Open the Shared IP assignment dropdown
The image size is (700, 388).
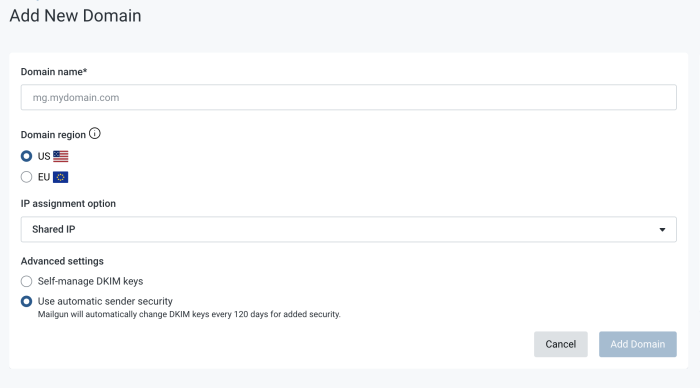(x=348, y=229)
